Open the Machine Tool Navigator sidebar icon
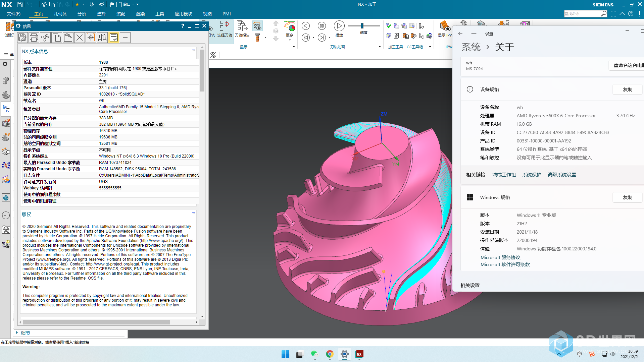Image resolution: width=644 pixels, height=362 pixels. 6,123
